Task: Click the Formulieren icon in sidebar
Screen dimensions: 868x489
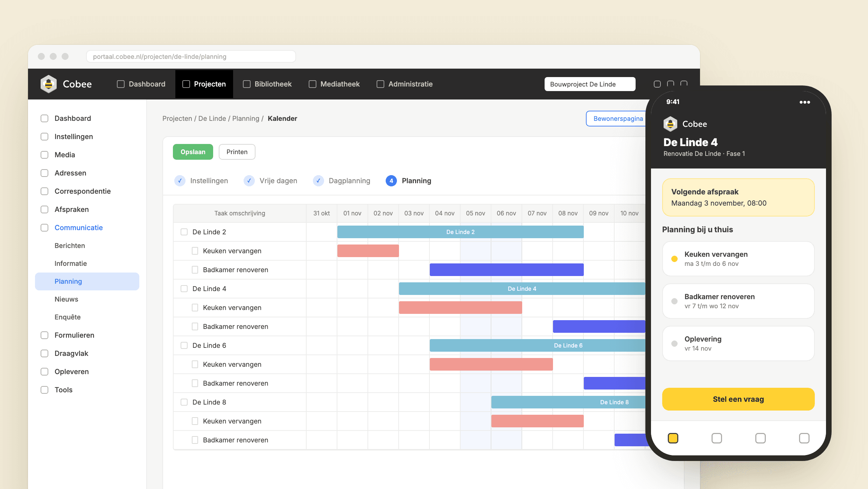Action: pyautogui.click(x=44, y=335)
